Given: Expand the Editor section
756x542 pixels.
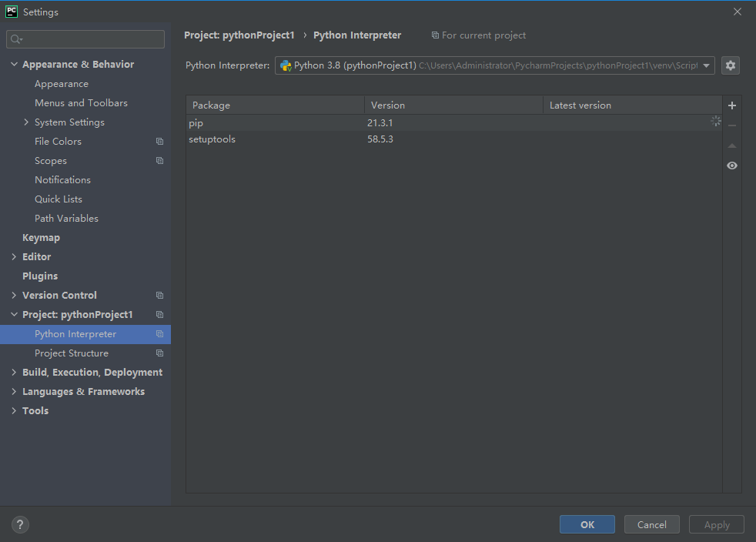Looking at the screenshot, I should [x=13, y=256].
